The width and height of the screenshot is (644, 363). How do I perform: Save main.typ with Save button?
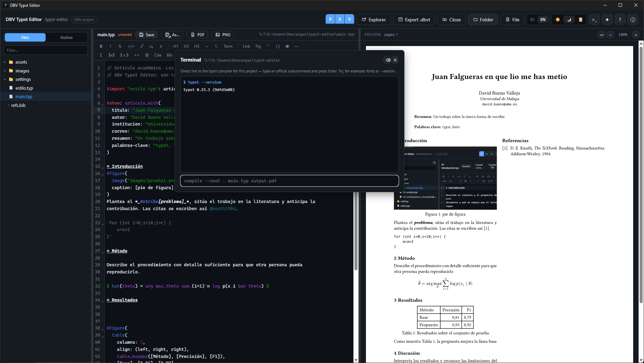(x=147, y=35)
